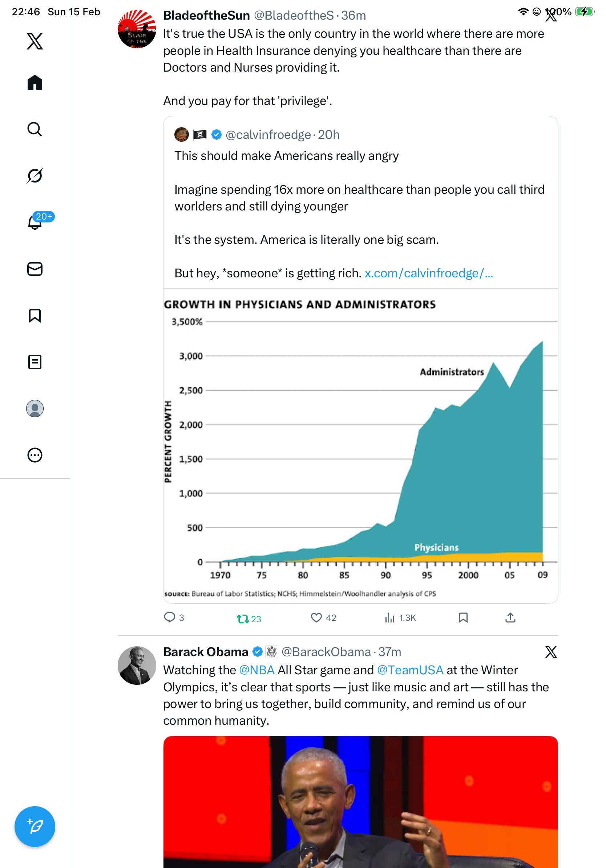606x868 pixels.
Task: Compose a new post
Action: coord(35,826)
